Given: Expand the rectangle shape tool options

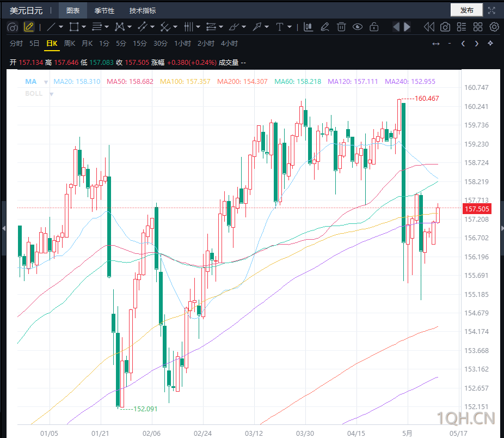Looking at the screenshot, I should pos(84,27).
